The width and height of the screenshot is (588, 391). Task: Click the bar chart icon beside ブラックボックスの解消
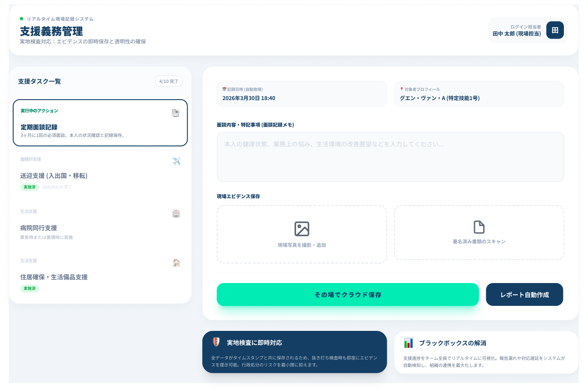pos(408,343)
